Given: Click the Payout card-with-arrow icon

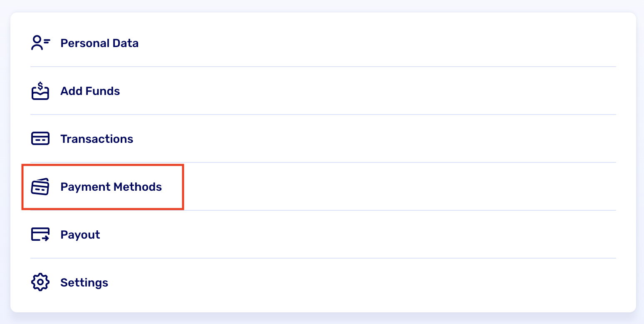Looking at the screenshot, I should [40, 234].
